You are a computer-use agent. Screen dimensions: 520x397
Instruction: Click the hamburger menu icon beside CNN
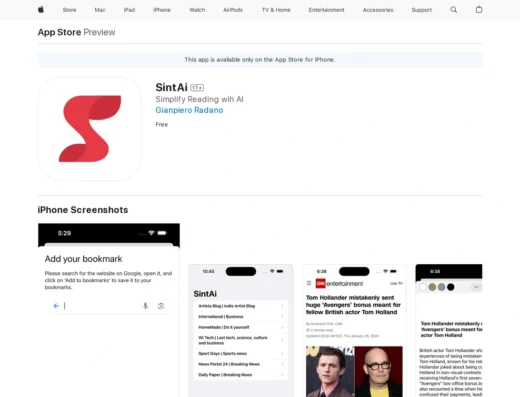point(309,283)
